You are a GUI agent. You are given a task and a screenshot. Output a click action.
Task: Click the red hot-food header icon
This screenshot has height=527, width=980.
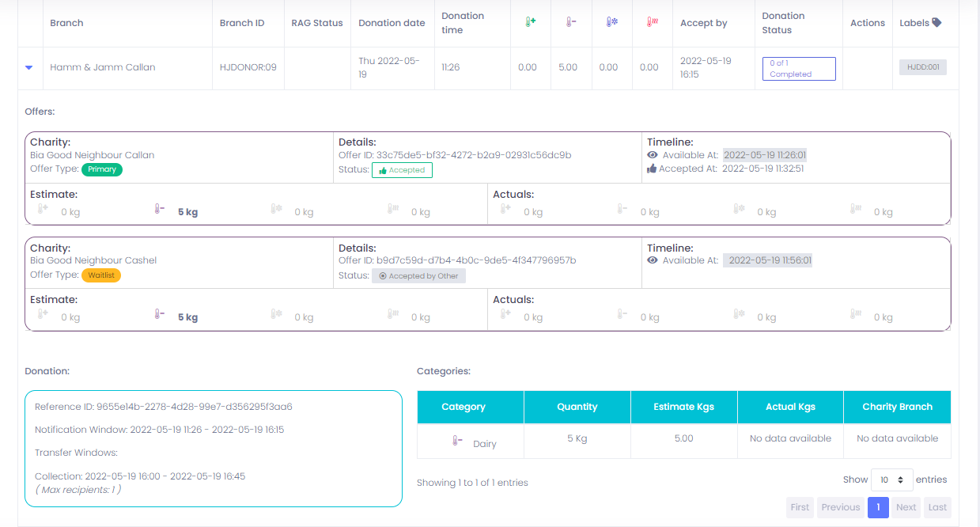652,23
